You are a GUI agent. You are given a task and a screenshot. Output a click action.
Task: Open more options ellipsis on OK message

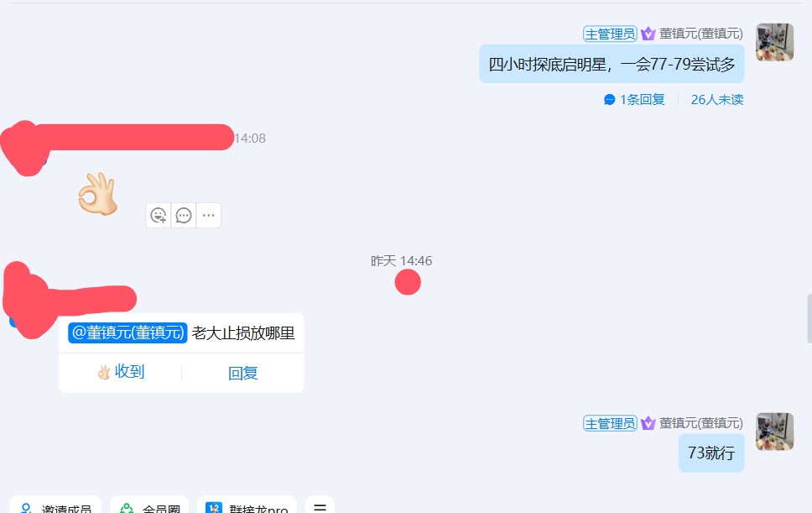pos(209,215)
